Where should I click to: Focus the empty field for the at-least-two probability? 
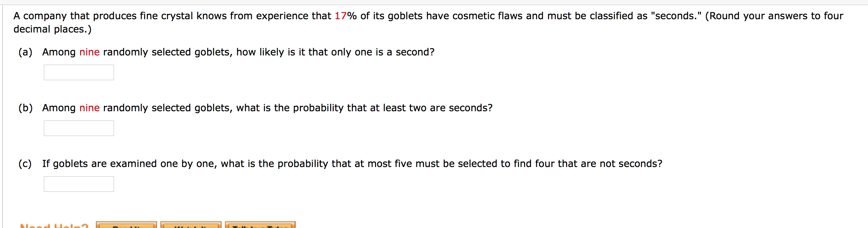(x=79, y=128)
